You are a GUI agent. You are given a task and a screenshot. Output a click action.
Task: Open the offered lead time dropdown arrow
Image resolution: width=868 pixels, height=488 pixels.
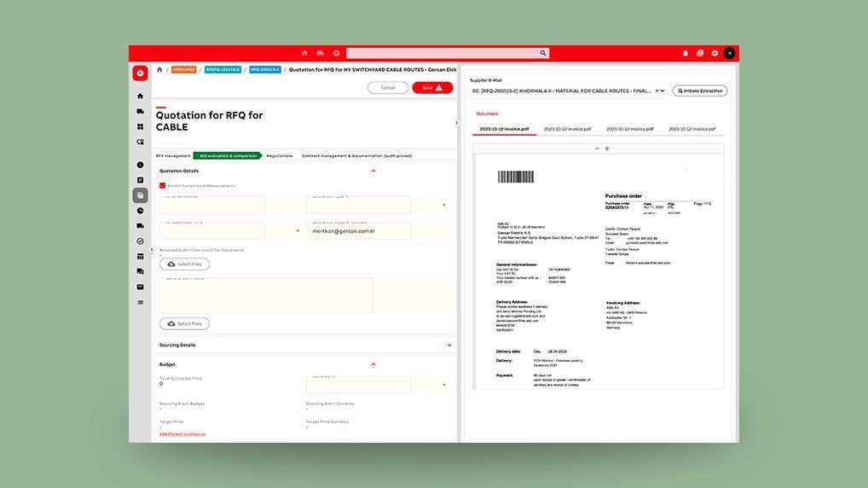(298, 231)
